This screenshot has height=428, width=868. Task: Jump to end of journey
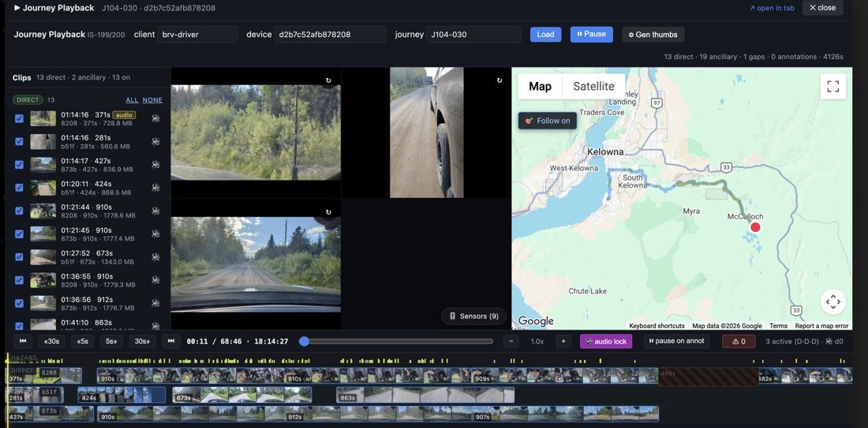point(171,341)
